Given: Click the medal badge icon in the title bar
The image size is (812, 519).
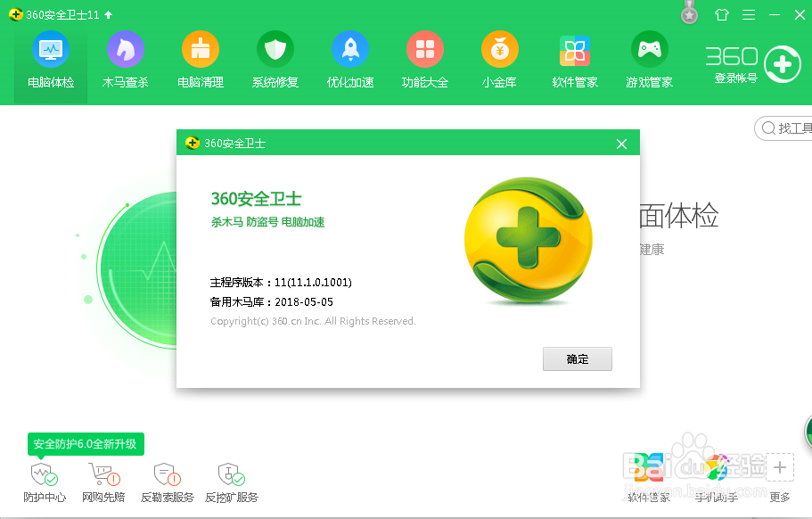Looking at the screenshot, I should tap(689, 12).
